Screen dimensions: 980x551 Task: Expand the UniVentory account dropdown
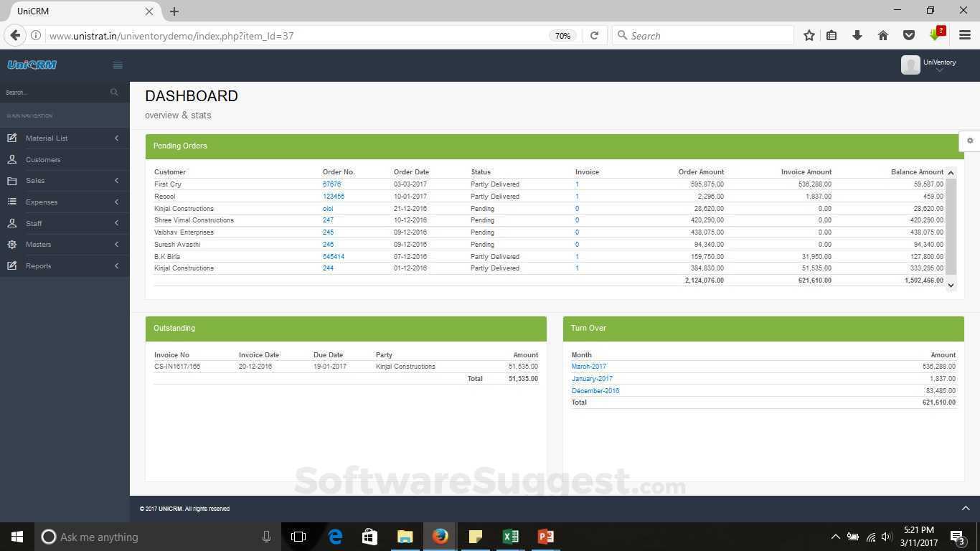pos(940,70)
